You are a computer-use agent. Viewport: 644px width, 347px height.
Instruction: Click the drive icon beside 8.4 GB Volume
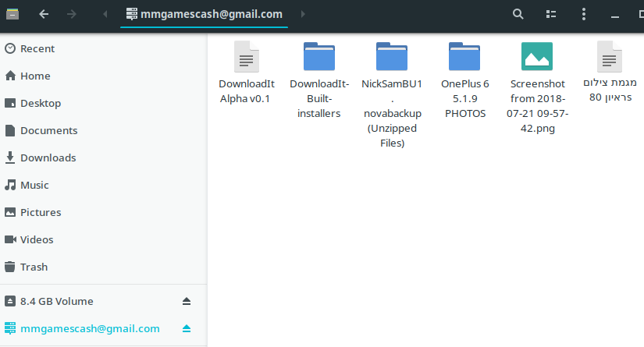pos(10,301)
